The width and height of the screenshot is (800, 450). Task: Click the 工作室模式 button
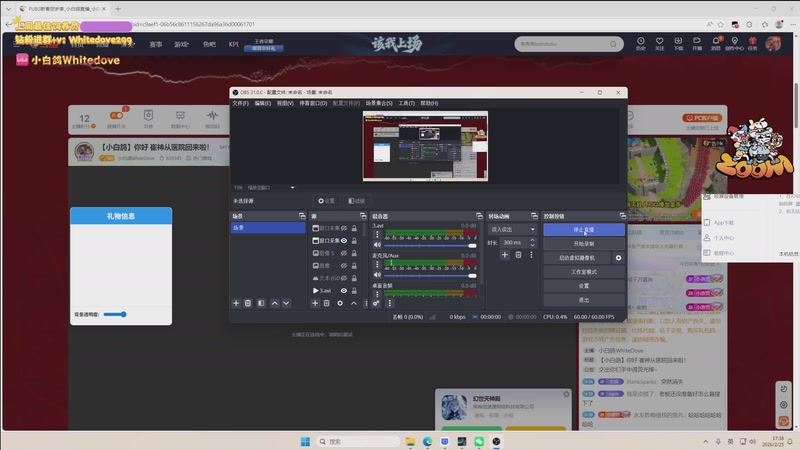tap(584, 272)
